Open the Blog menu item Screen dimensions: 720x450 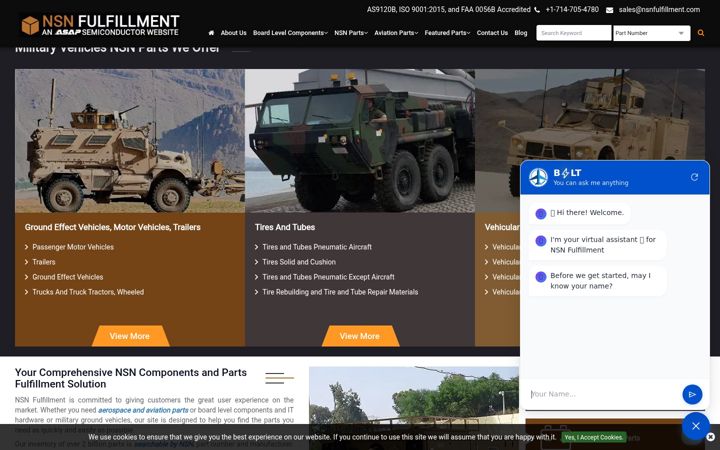521,33
